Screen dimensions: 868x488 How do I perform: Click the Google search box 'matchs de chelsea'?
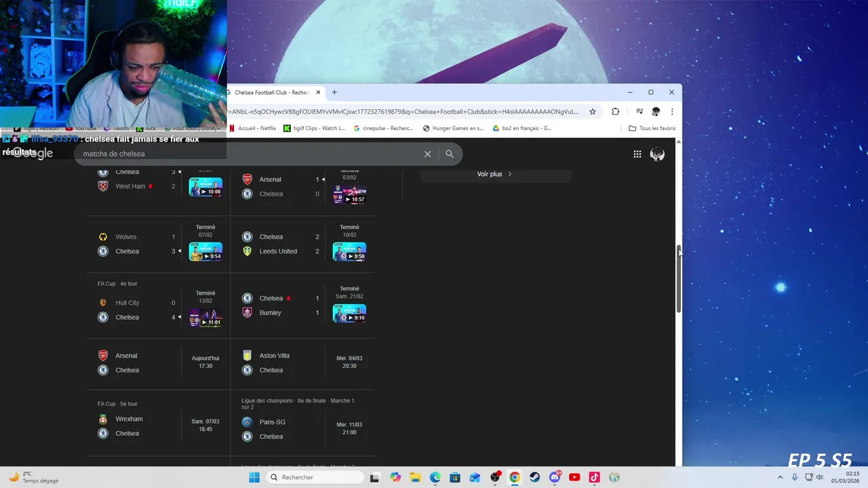(x=250, y=154)
